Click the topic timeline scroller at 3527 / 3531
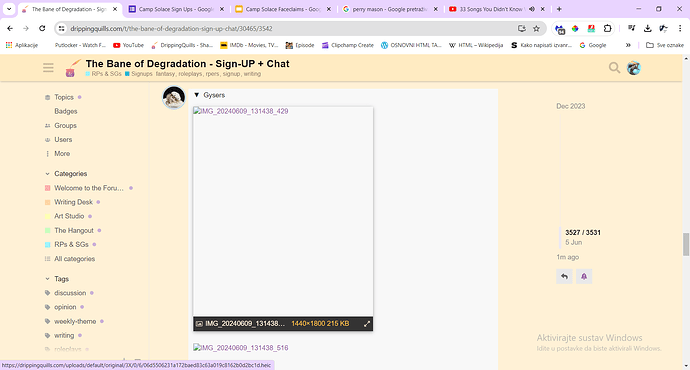 pyautogui.click(x=583, y=237)
